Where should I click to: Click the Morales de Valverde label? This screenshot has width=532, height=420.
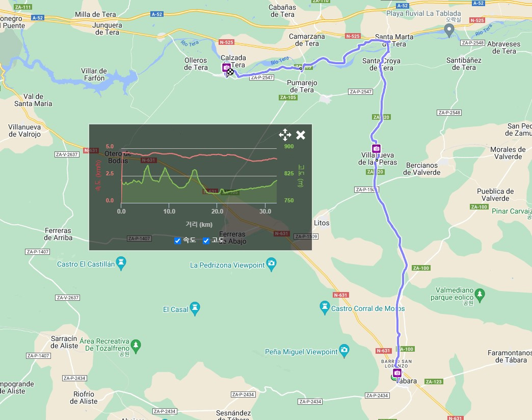(508, 153)
